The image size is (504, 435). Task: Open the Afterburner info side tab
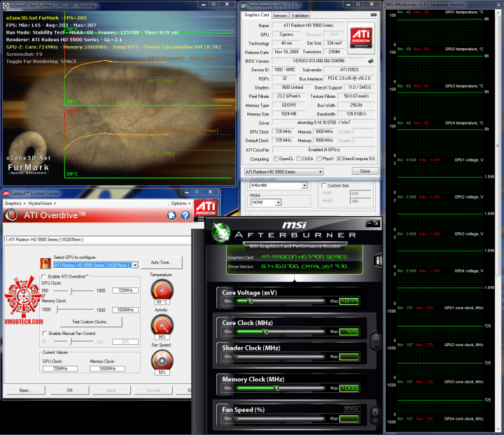pos(378,261)
